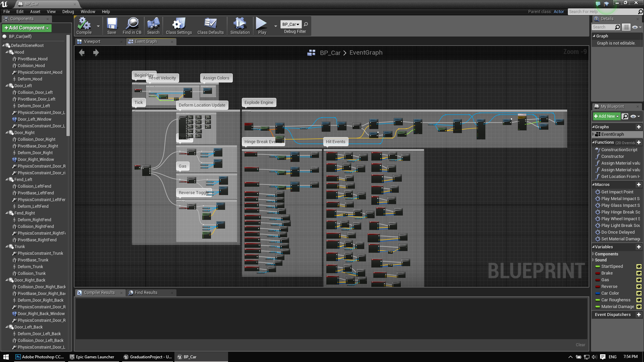Image resolution: width=644 pixels, height=362 pixels.
Task: Toggle Reverse variable editable eye
Action: [639, 287]
